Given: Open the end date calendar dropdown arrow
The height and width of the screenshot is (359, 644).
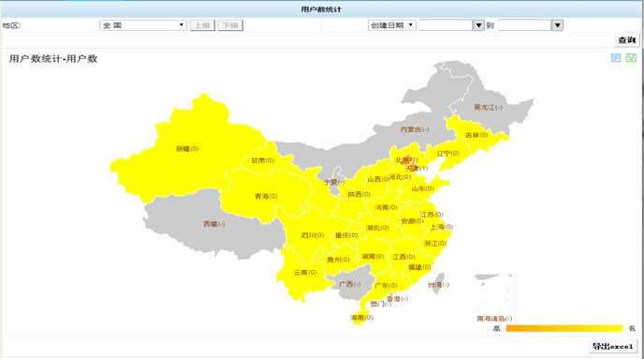Looking at the screenshot, I should 557,25.
